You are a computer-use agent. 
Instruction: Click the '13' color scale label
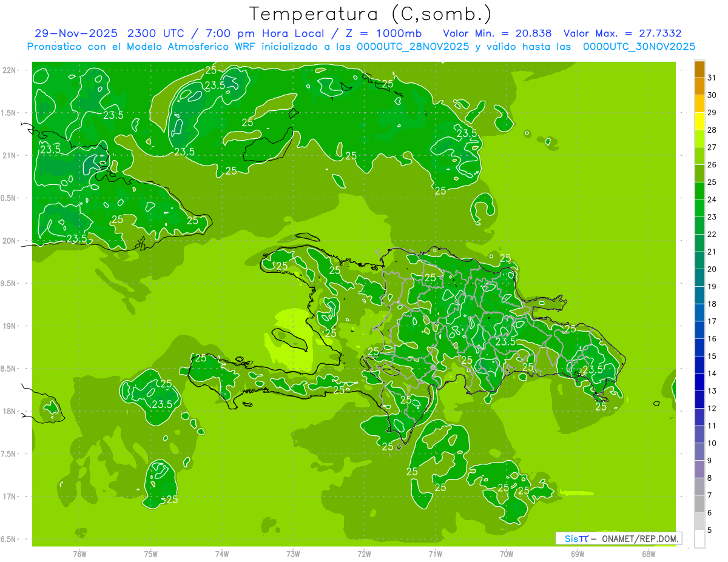pos(712,391)
